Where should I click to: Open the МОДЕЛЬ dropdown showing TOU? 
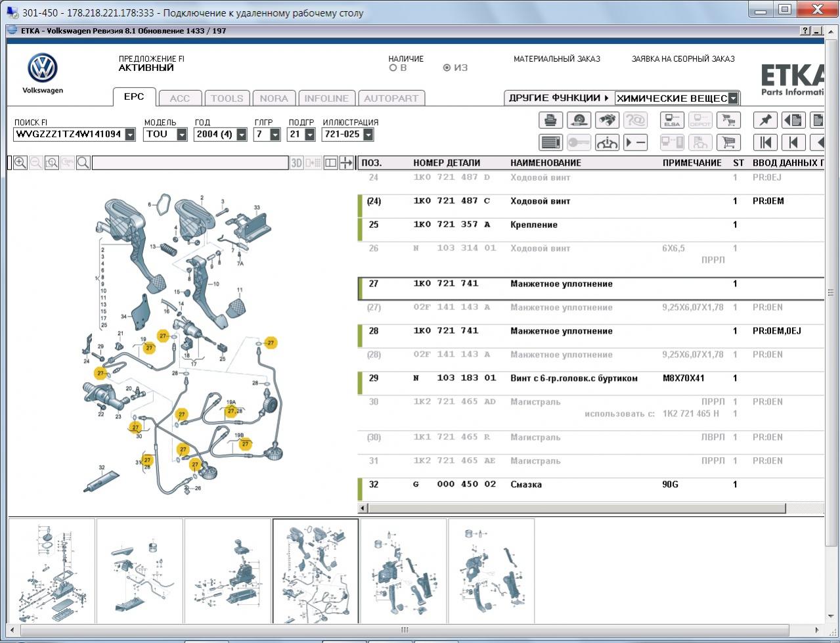pyautogui.click(x=182, y=135)
